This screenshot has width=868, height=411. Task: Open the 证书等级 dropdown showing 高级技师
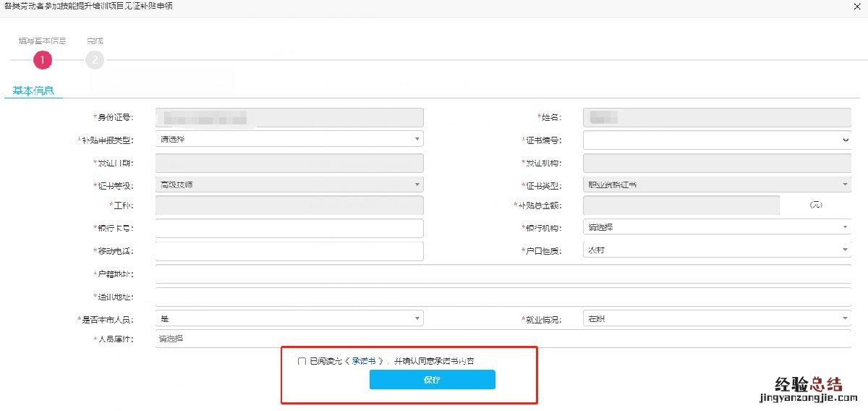click(x=289, y=185)
